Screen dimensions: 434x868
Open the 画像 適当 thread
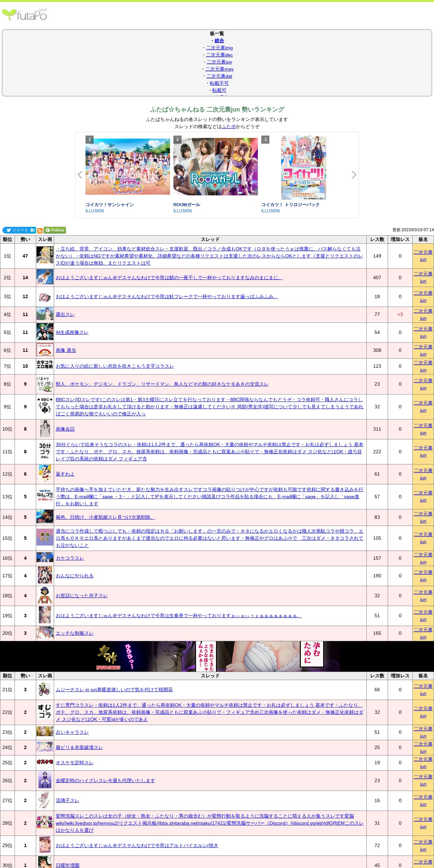click(x=66, y=350)
